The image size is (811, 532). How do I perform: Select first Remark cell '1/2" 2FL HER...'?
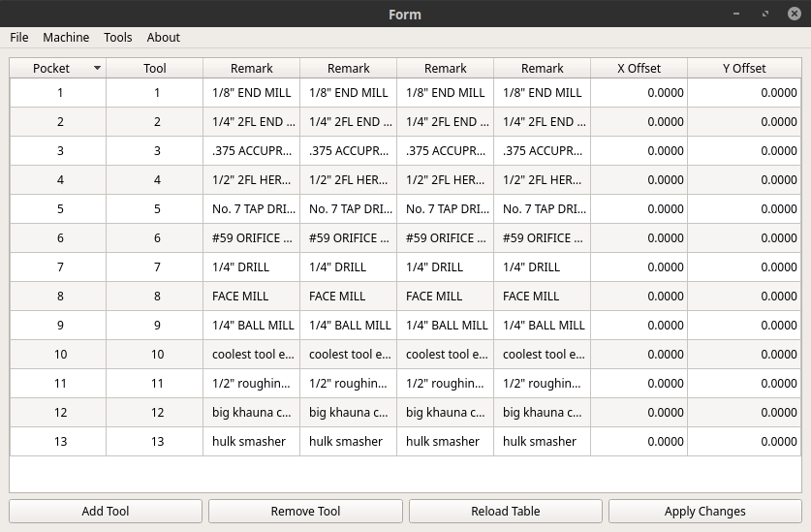(x=251, y=179)
